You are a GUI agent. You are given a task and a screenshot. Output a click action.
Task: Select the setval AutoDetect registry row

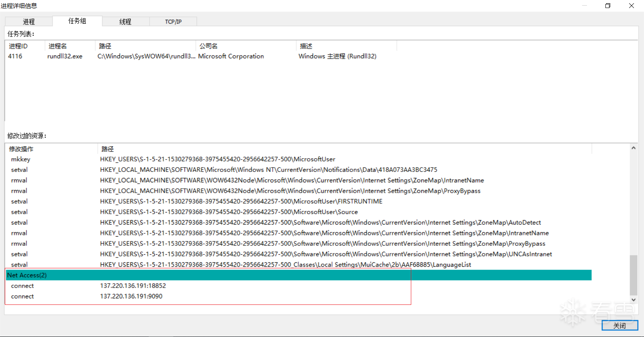(320, 223)
